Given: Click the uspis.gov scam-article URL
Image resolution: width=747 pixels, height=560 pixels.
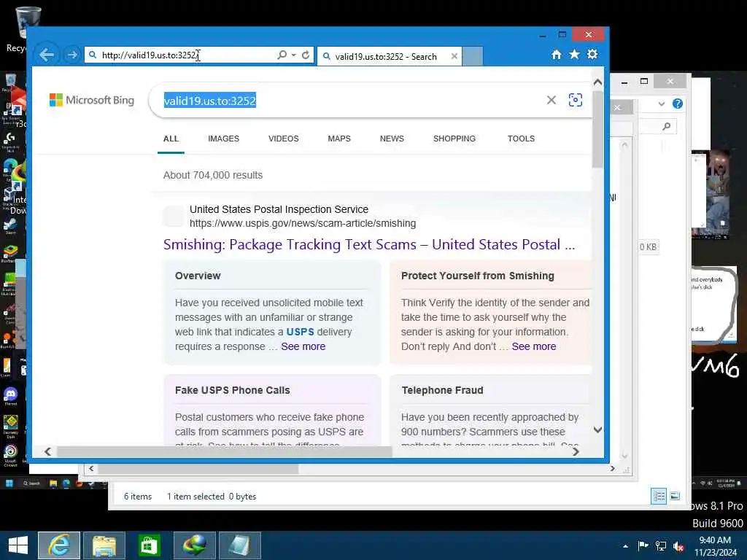Looking at the screenshot, I should 303,223.
